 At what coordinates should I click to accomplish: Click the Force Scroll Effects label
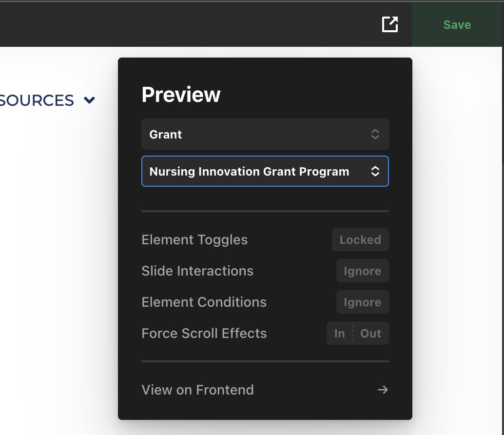pos(204,333)
